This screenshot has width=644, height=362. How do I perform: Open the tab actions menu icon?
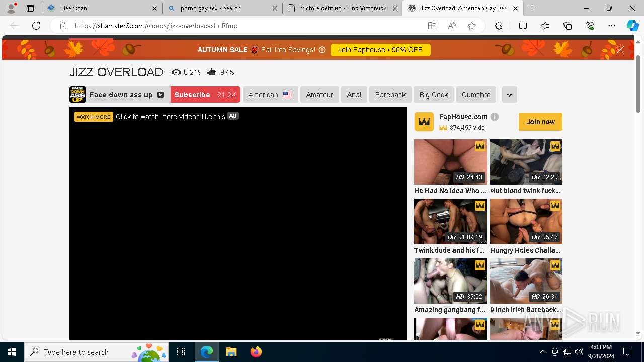[x=30, y=8]
